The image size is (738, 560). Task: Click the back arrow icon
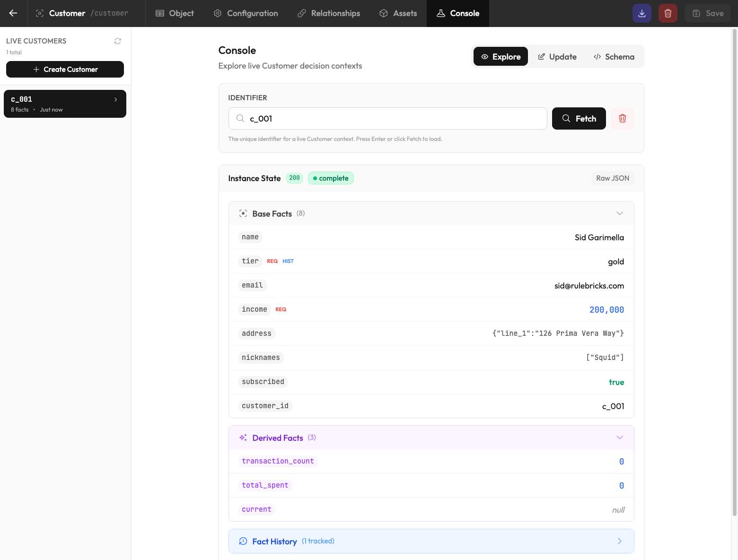(13, 13)
